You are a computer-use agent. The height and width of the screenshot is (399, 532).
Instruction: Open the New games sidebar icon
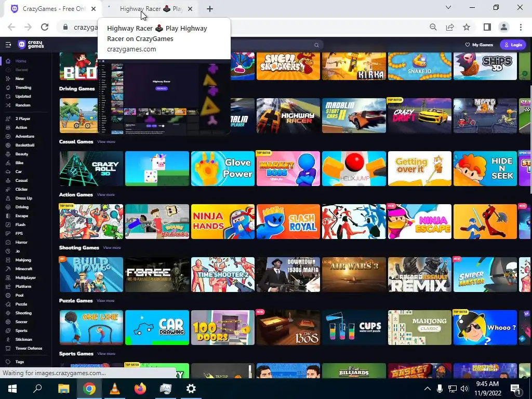[8, 79]
